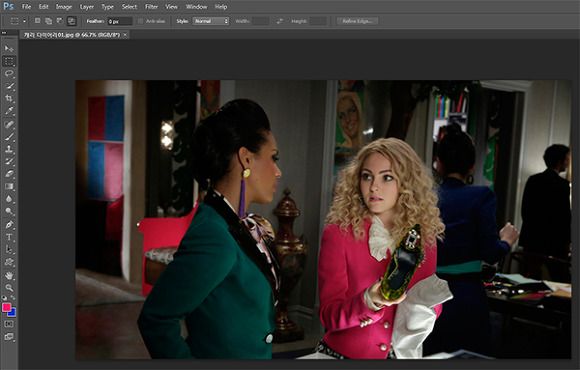This screenshot has height=370, width=580.
Task: Select the Clone Stamp tool
Action: [9, 149]
